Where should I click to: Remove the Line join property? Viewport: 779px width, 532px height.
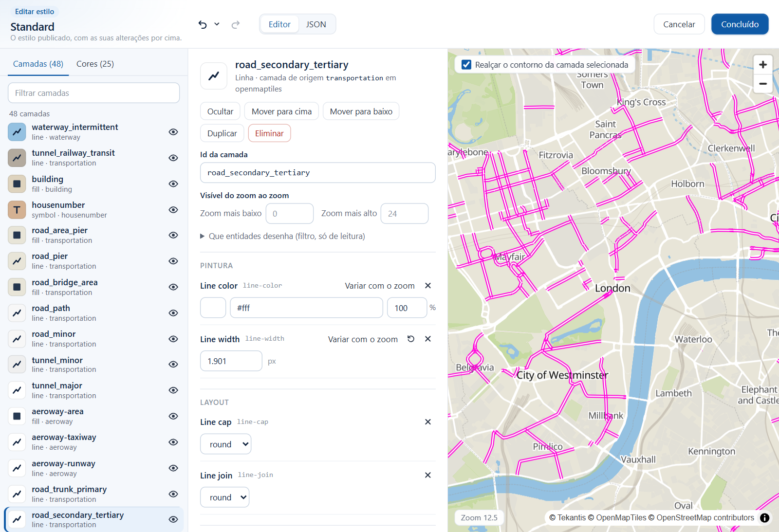(x=428, y=475)
